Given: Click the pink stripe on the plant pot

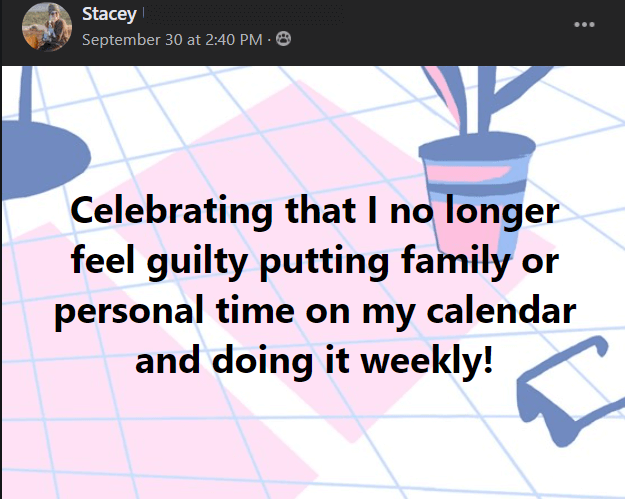Looking at the screenshot, I should pos(466,173).
